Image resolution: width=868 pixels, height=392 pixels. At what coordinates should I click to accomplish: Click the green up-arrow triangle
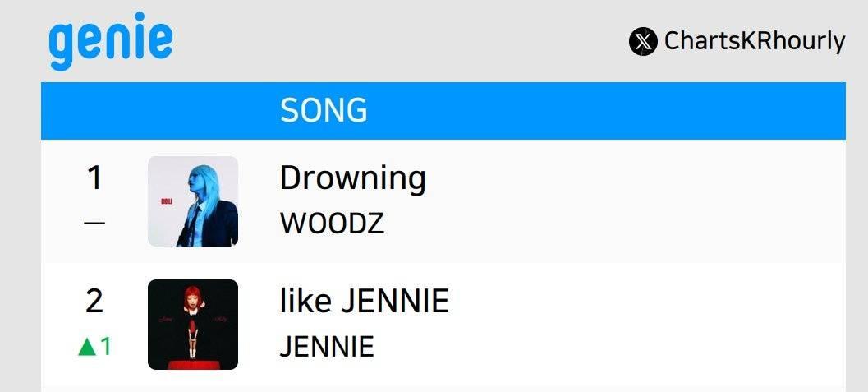click(x=87, y=347)
